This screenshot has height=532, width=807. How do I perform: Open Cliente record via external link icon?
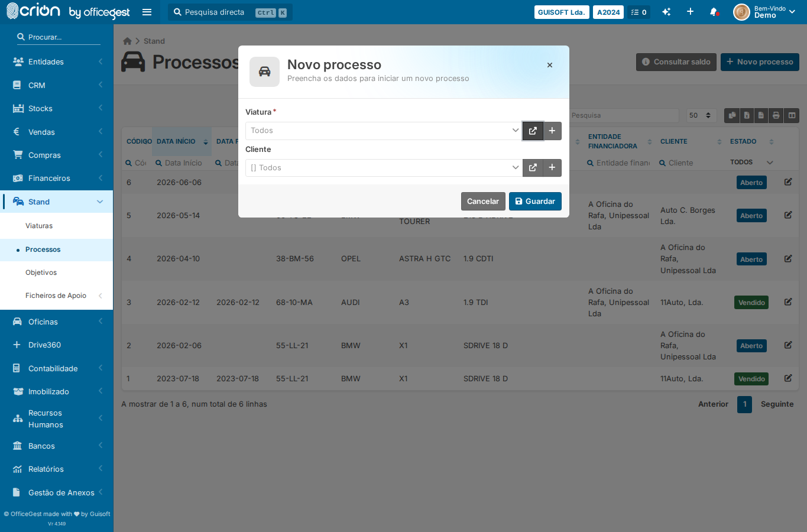click(x=533, y=168)
